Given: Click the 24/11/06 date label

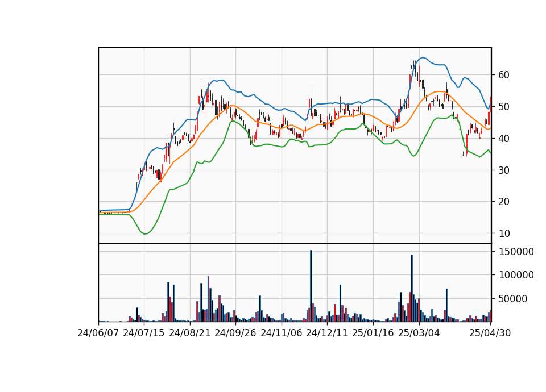Looking at the screenshot, I should tap(282, 333).
